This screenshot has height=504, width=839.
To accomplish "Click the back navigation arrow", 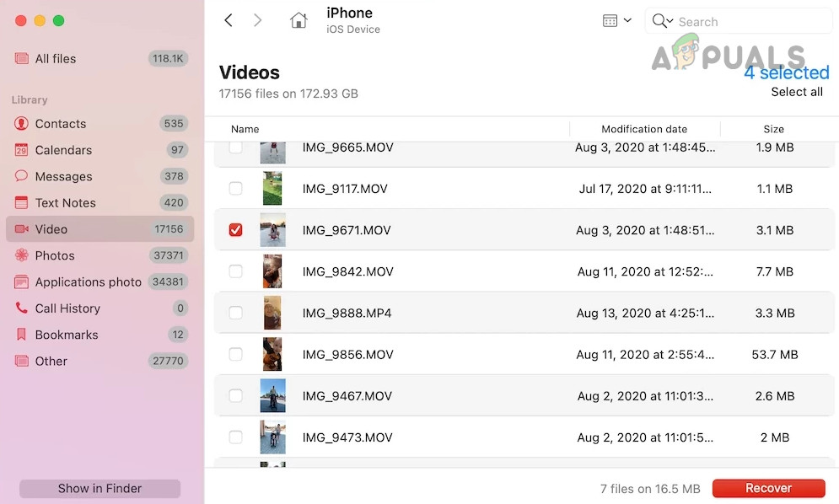I will tap(229, 19).
